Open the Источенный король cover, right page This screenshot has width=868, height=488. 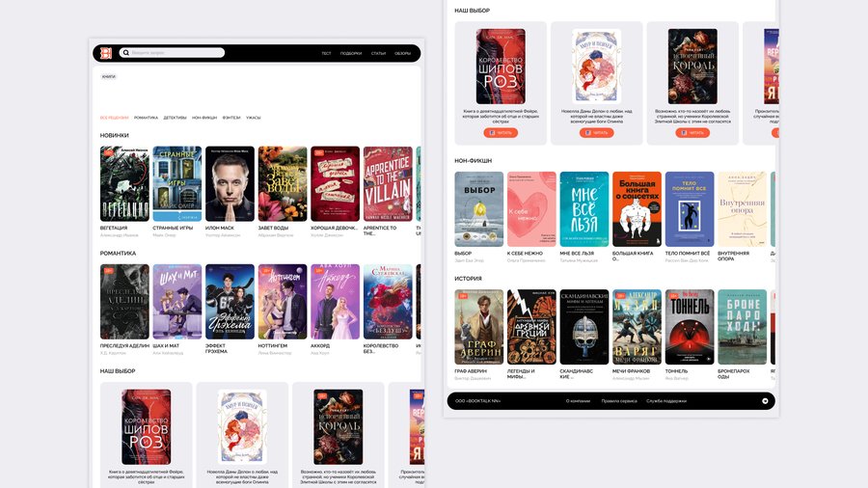coord(692,67)
